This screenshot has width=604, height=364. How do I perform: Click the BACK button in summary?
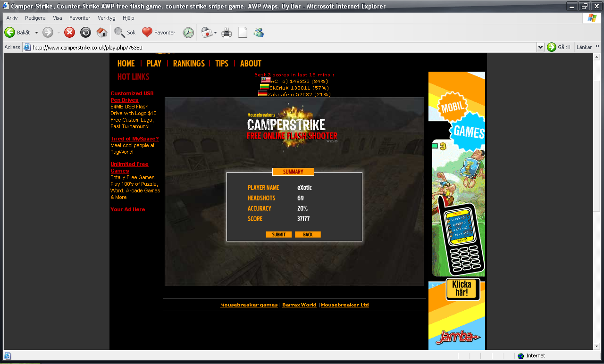(x=308, y=234)
